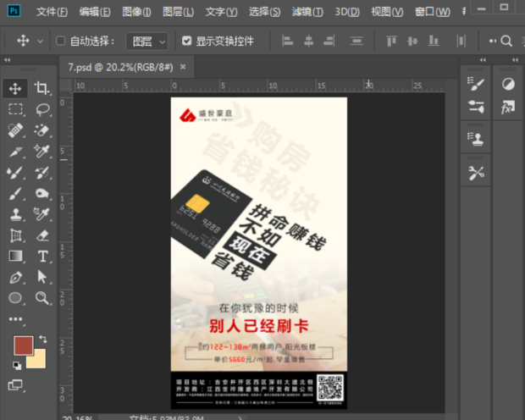This screenshot has width=525, height=420.
Task: Open the Adjustments panel icon
Action: pos(508,84)
